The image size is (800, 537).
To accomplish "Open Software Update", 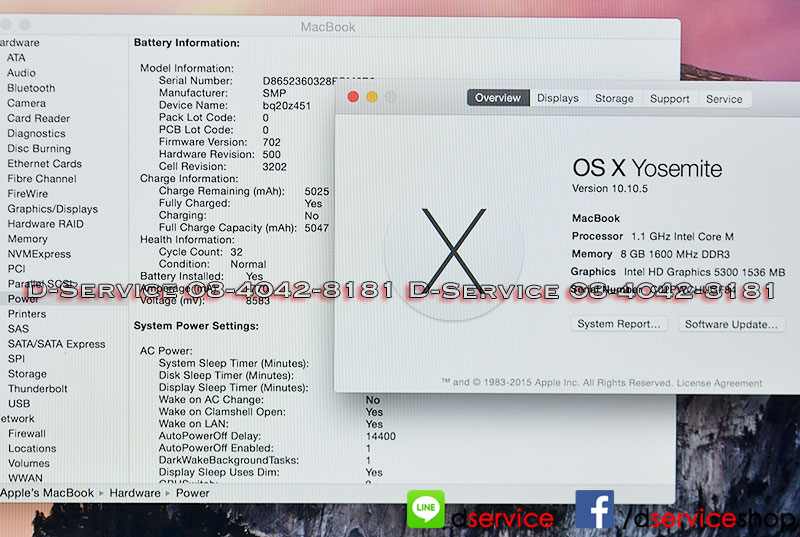I will point(731,324).
